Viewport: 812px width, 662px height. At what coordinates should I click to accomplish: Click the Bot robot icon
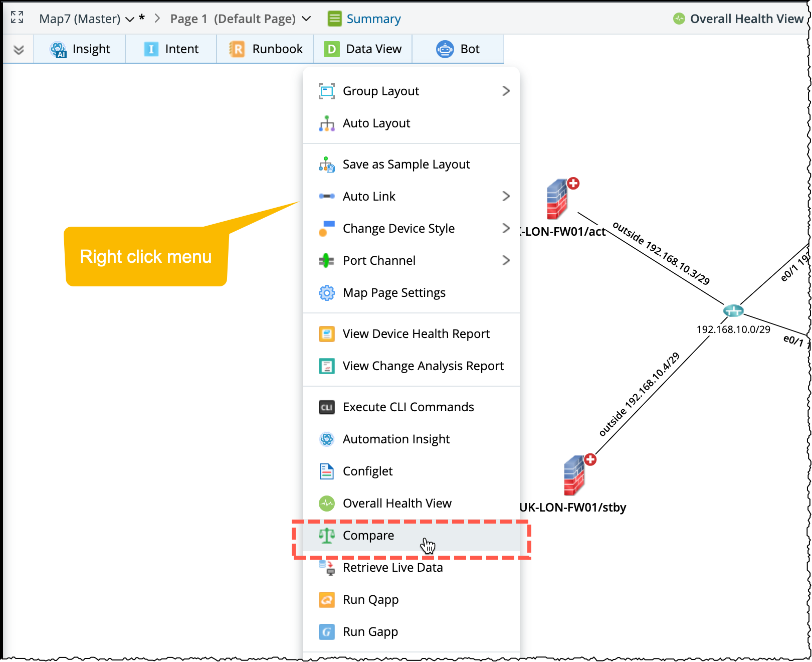click(445, 49)
